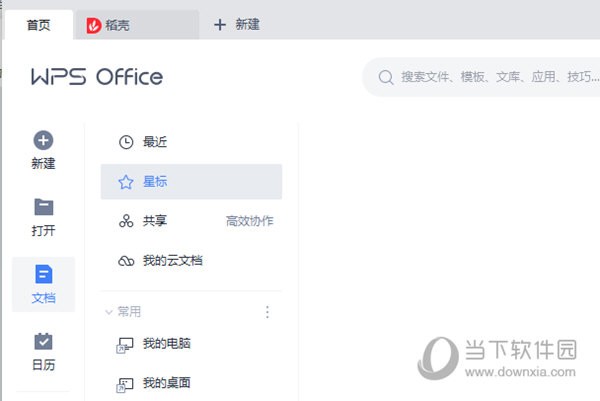Viewport: 600px width, 401px height.
Task: Open the three-dot menu beside 常用
Action: [x=267, y=312]
